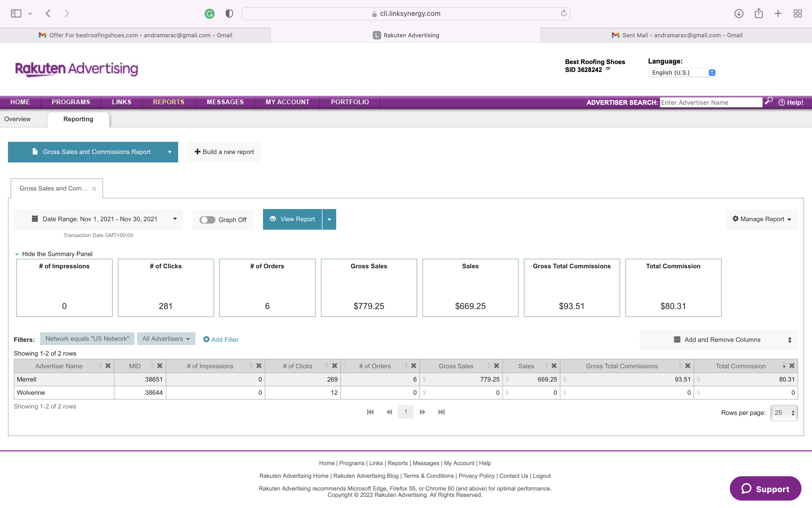Screen dimensions: 812x508
Task: Open privacy shield icon in toolbar
Action: tap(229, 13)
